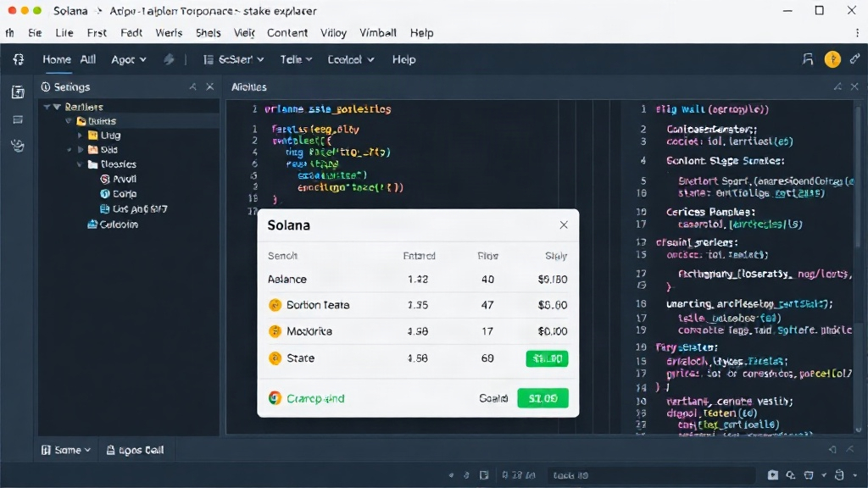This screenshot has height=488, width=868.
Task: Click the search icon in bottom-right status bar
Action: pyautogui.click(x=791, y=475)
